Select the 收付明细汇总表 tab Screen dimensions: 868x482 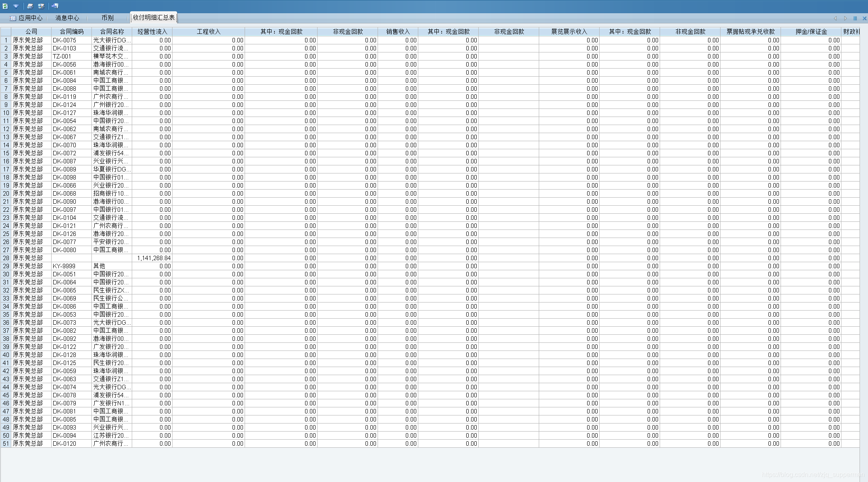tap(154, 18)
